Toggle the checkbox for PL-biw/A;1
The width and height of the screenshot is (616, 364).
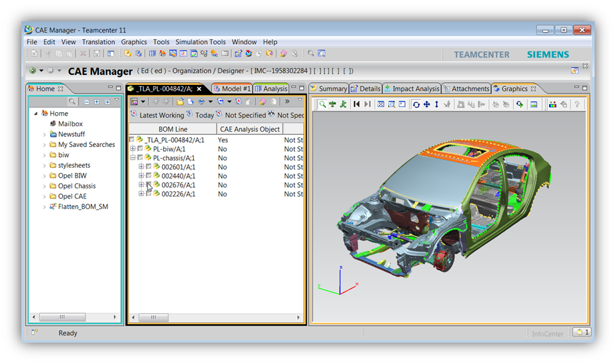(x=140, y=149)
